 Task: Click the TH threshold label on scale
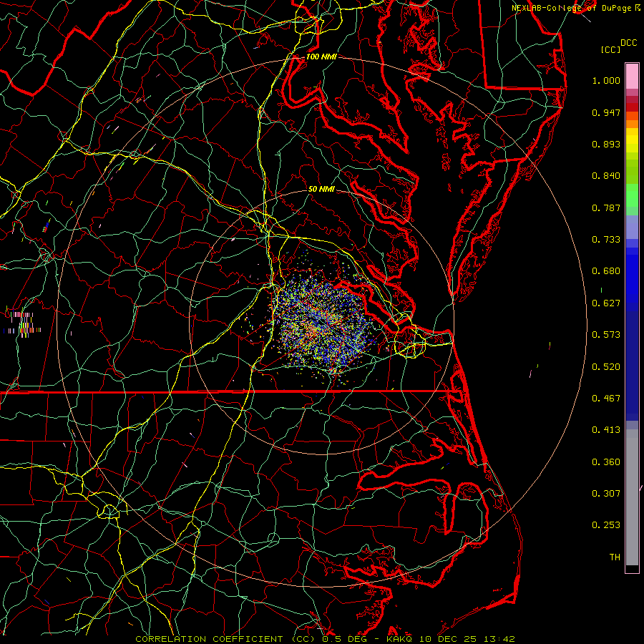(615, 557)
